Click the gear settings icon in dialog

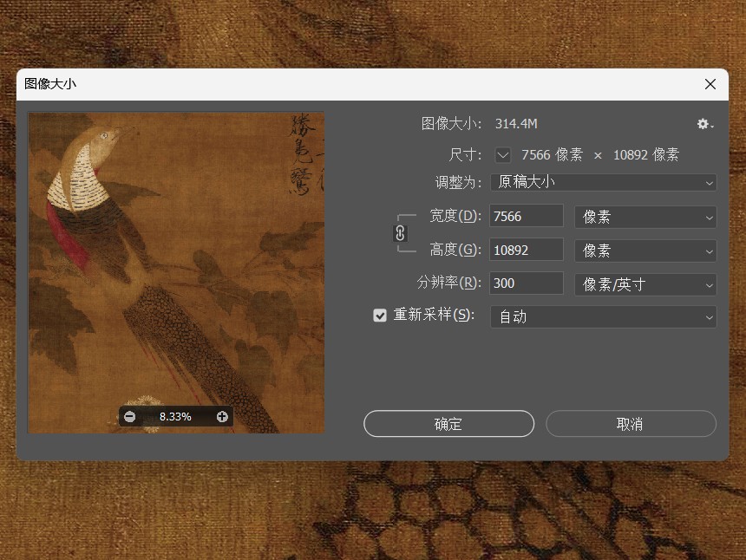[x=704, y=124]
